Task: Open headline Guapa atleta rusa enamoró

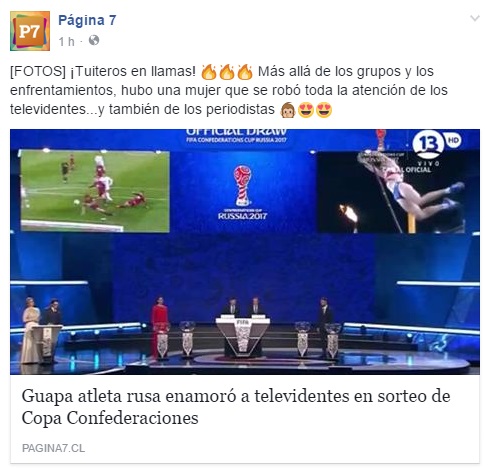Action: pyautogui.click(x=236, y=407)
